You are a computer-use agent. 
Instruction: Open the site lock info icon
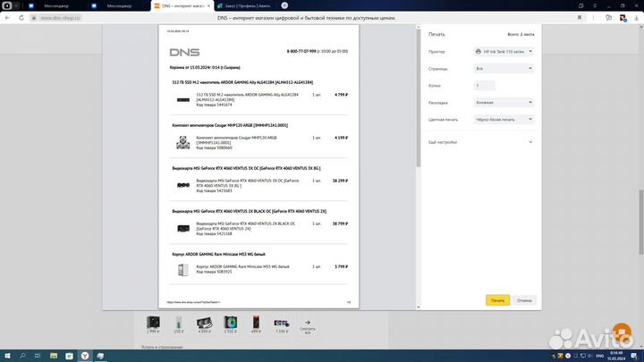tap(34, 18)
